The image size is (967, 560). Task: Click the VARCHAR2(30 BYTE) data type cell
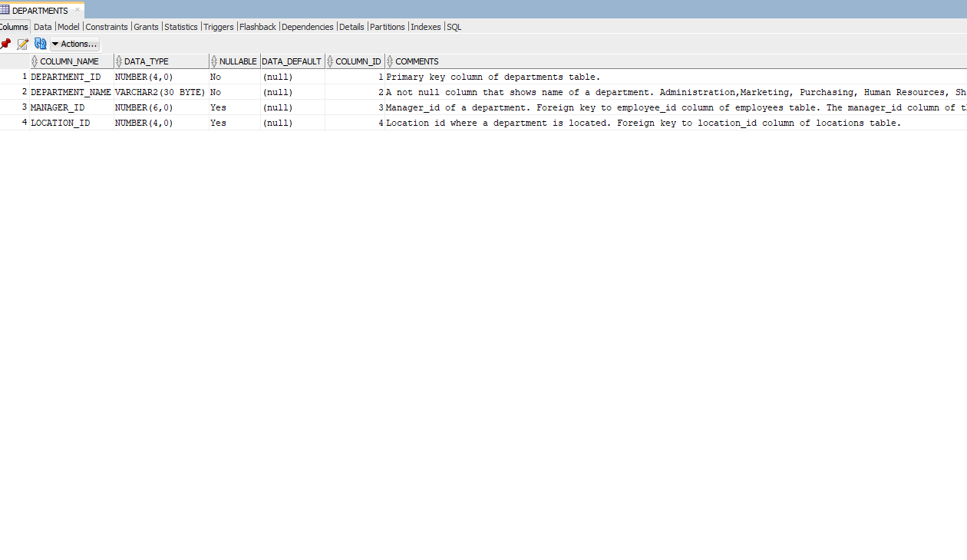coord(159,92)
